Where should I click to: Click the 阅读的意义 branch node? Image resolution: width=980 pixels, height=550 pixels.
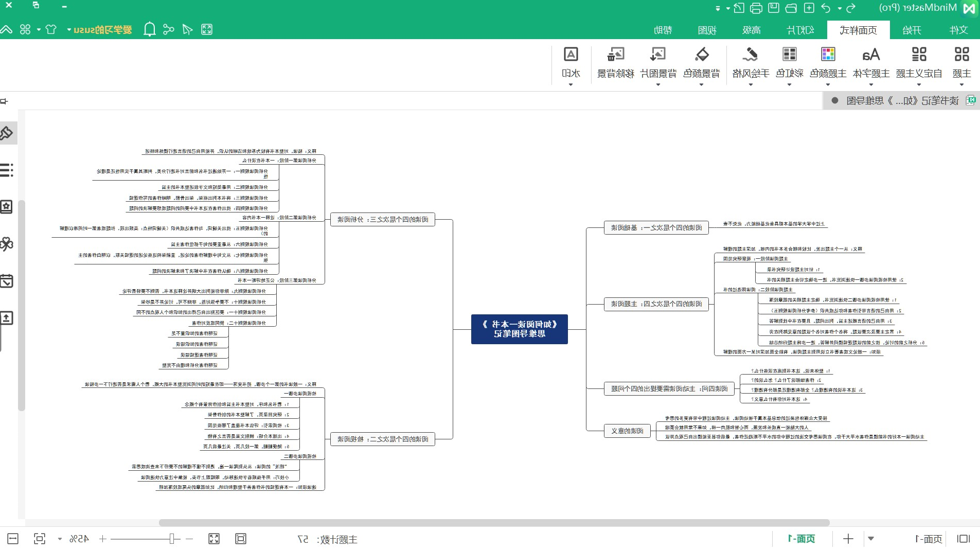pos(627,431)
